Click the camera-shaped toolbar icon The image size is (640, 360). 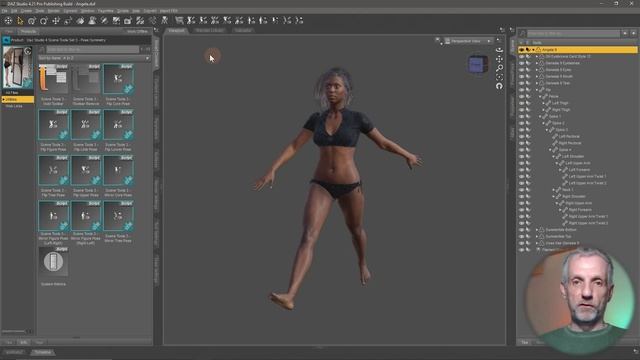tap(128, 21)
